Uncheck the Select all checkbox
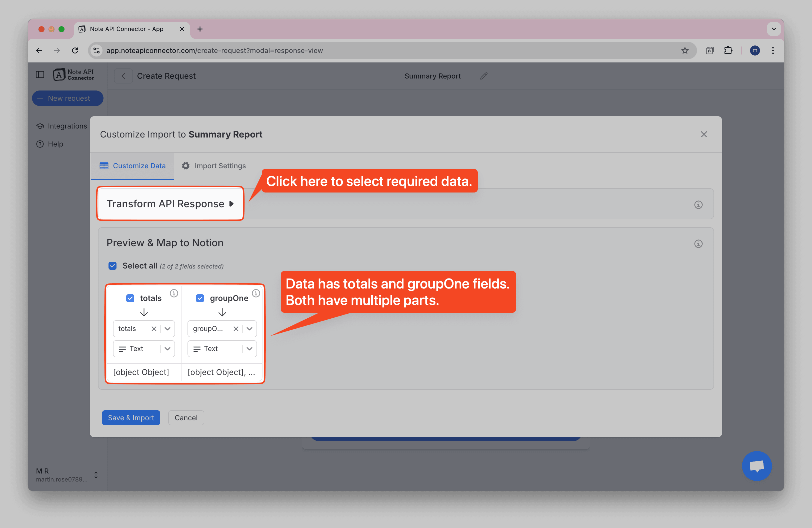Viewport: 812px width, 528px height. (112, 266)
